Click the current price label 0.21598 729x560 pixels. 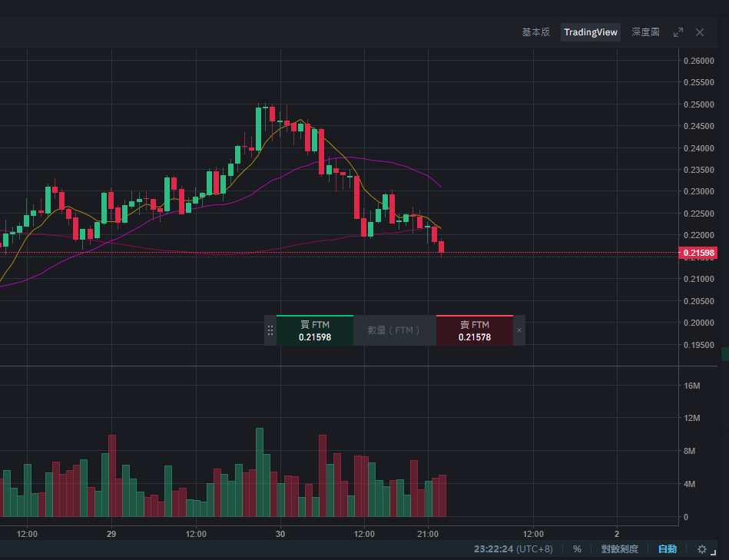tap(698, 253)
